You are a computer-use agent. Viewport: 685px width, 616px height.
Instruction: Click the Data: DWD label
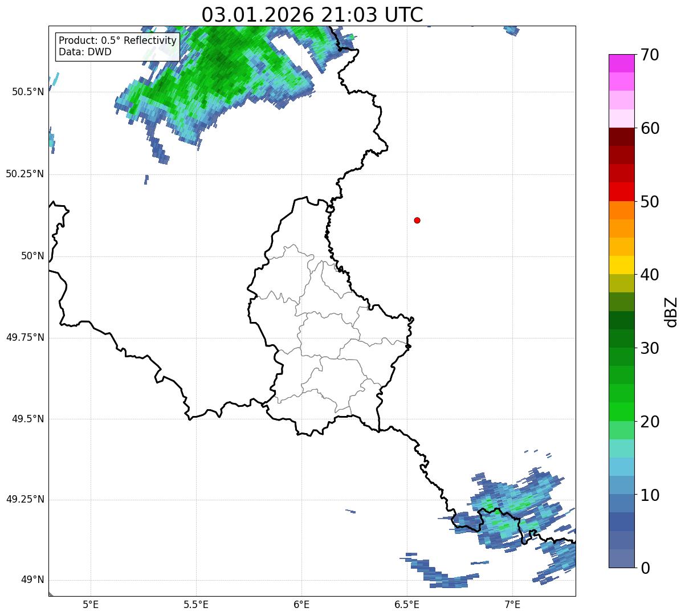point(85,52)
